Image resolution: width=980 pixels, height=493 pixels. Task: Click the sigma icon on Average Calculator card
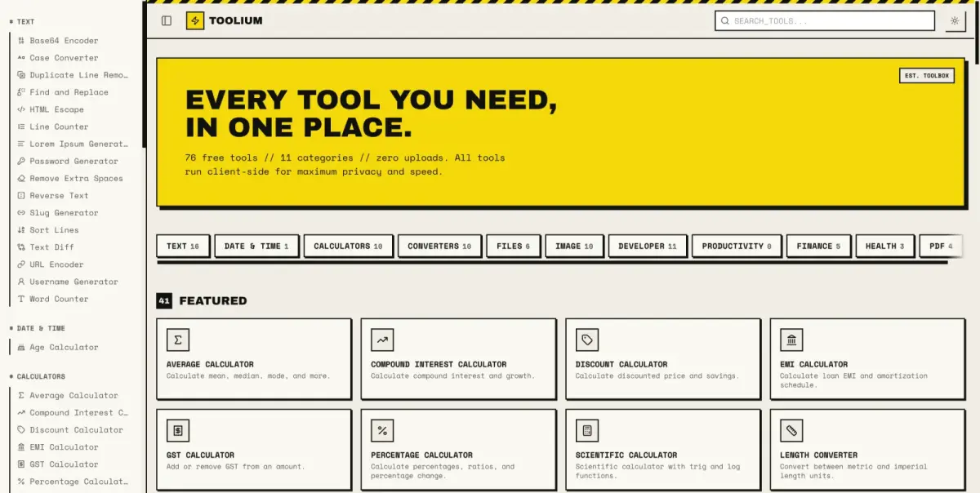point(177,340)
